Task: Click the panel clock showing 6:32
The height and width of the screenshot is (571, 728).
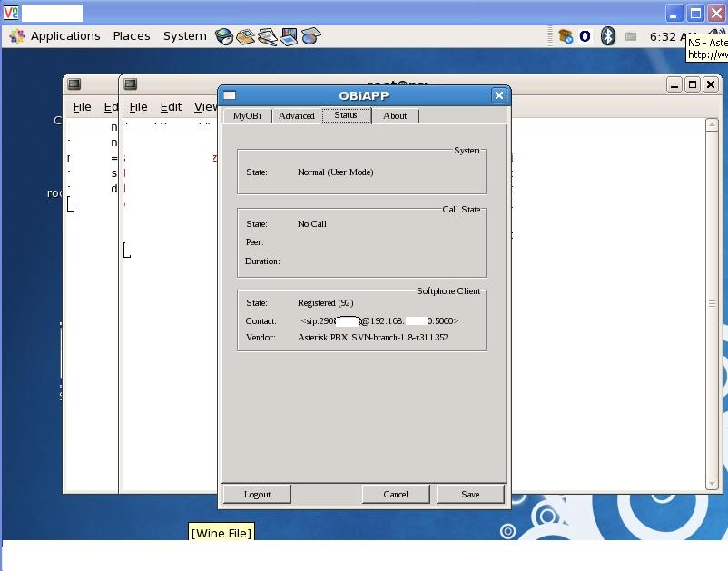Action: coord(667,36)
